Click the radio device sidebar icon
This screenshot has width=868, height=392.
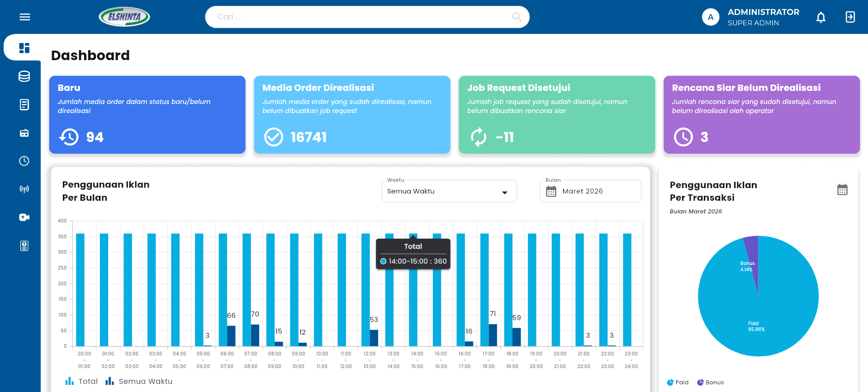click(24, 133)
